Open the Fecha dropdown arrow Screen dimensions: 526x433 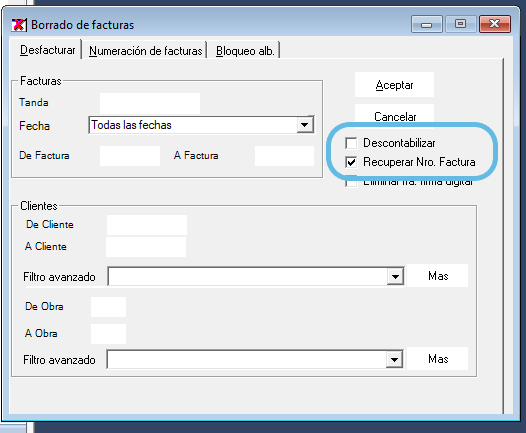pos(305,125)
